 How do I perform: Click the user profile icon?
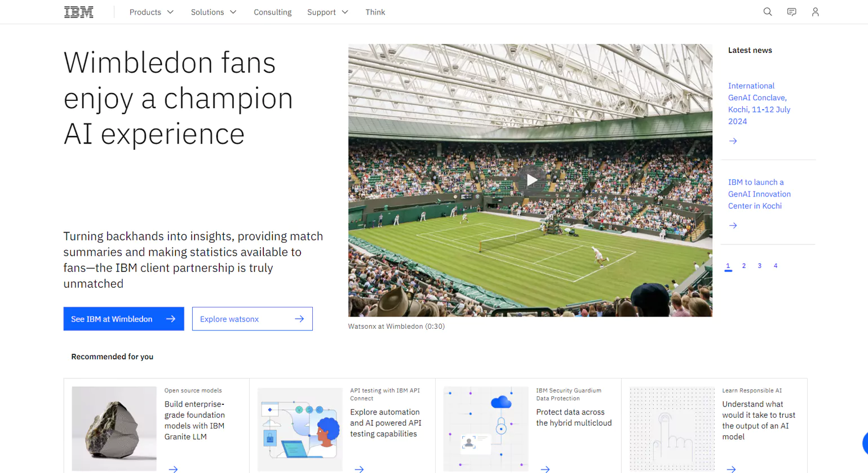pos(816,12)
